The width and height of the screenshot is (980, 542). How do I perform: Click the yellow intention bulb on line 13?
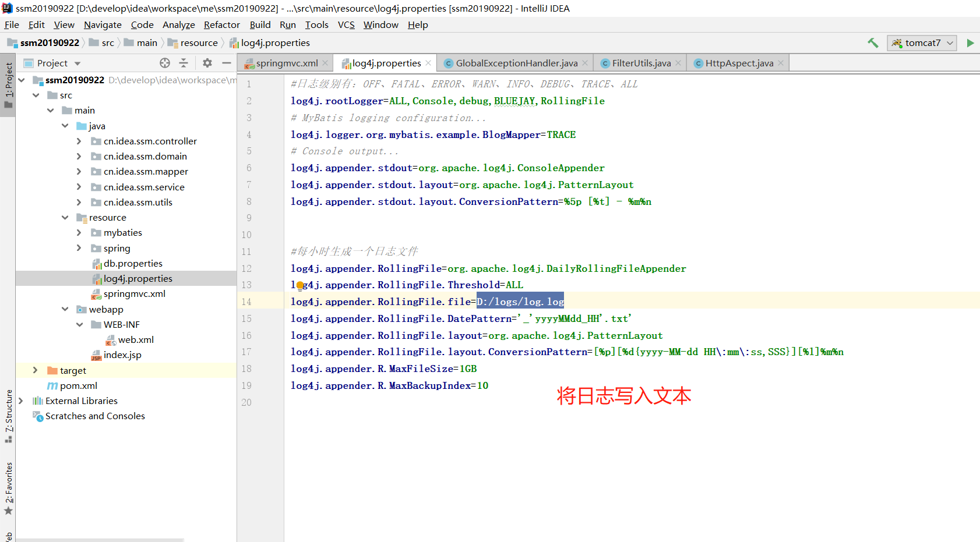[x=300, y=285]
